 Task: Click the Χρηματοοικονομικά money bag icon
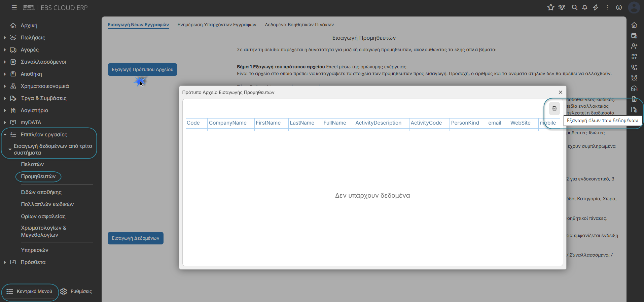pyautogui.click(x=13, y=86)
